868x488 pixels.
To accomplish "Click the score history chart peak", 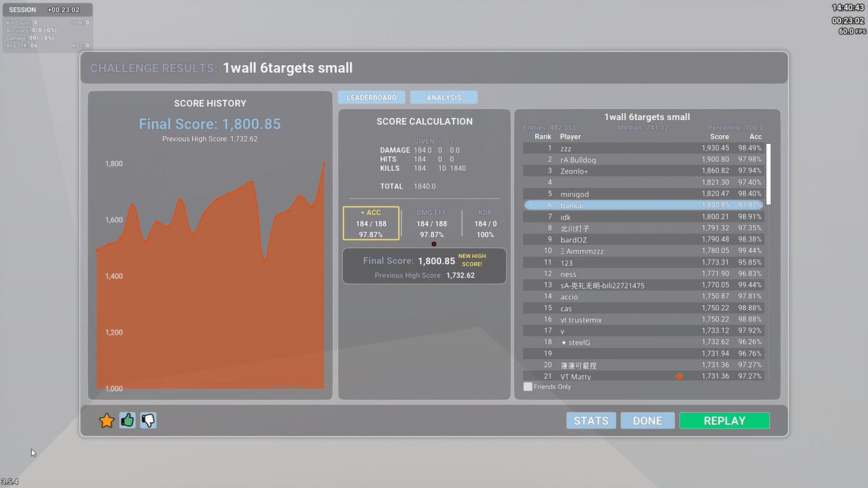I will point(323,163).
